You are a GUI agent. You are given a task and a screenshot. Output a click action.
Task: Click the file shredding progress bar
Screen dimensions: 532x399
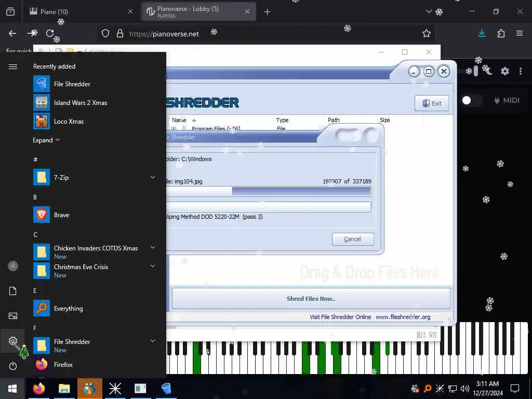(x=269, y=191)
